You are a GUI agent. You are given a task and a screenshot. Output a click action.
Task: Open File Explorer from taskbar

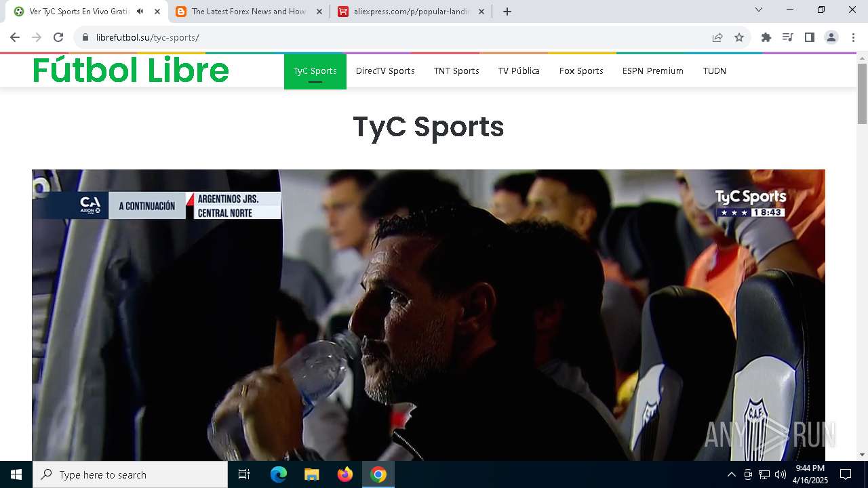pyautogui.click(x=312, y=474)
